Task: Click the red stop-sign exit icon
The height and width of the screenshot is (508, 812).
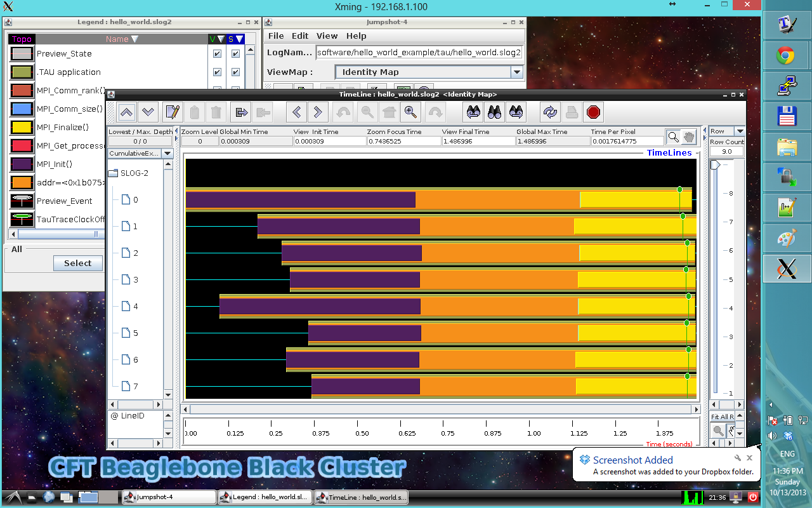Action: click(x=593, y=112)
